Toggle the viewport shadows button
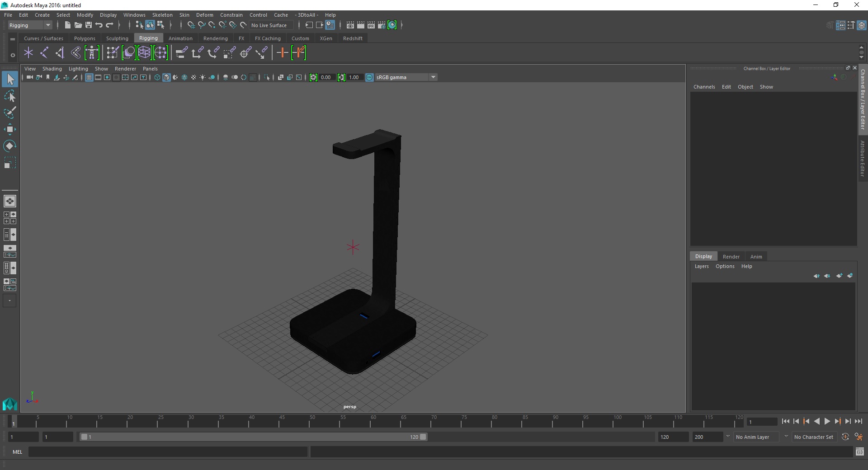Image resolution: width=868 pixels, height=470 pixels. click(x=212, y=77)
